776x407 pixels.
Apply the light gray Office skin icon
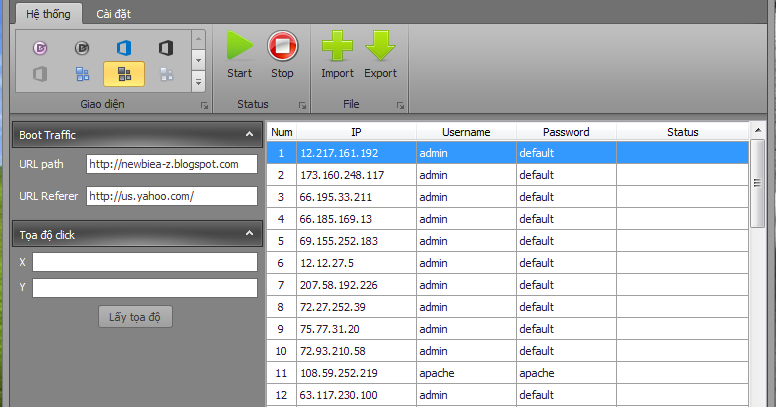[40, 74]
